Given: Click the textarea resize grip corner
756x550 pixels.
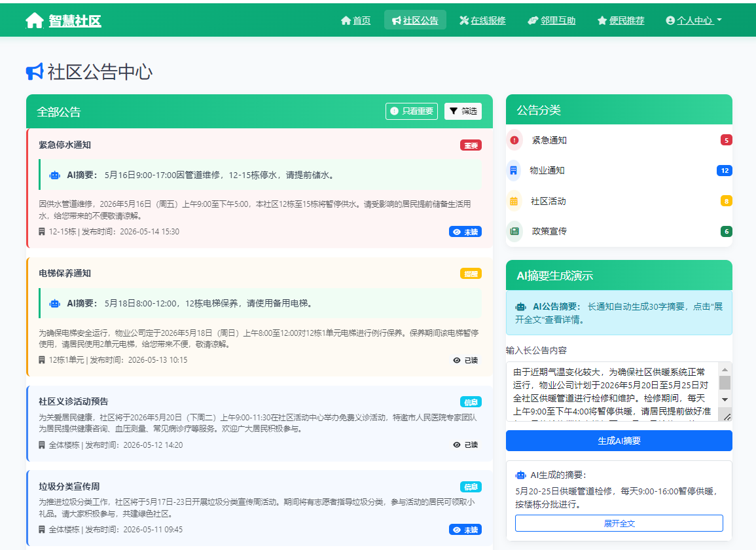Looking at the screenshot, I should click(x=727, y=416).
